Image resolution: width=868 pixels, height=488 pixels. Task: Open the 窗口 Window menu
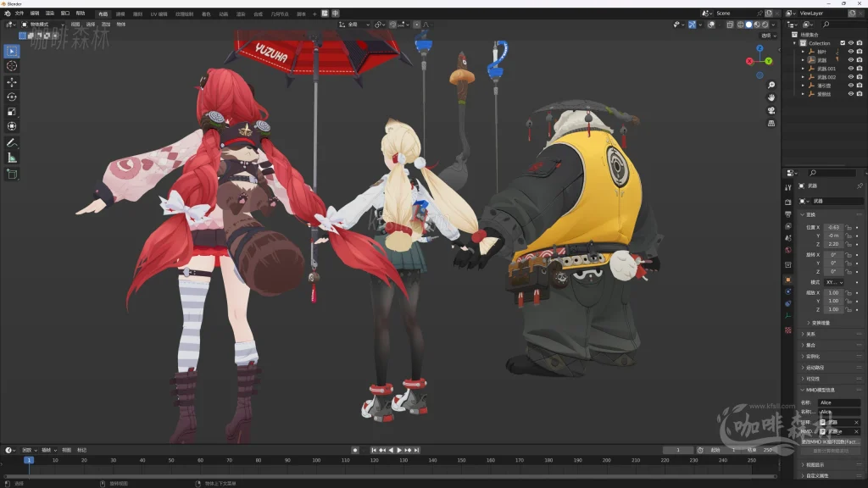click(x=65, y=14)
